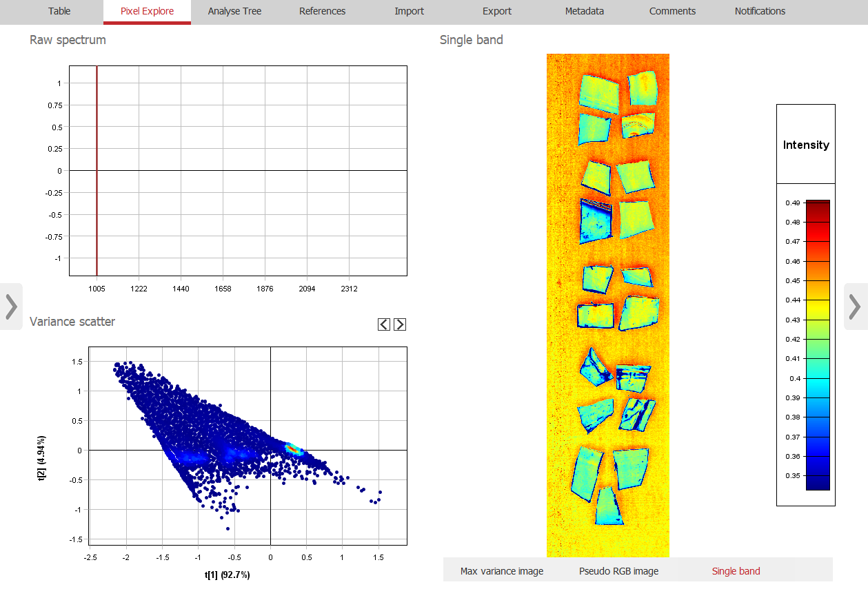Select the Single band view option
868x589 pixels.
(736, 571)
